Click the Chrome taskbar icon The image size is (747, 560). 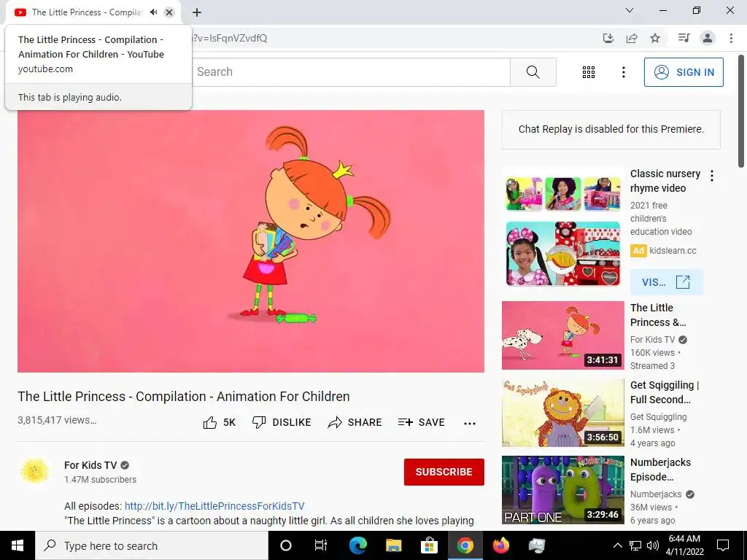[x=465, y=545]
